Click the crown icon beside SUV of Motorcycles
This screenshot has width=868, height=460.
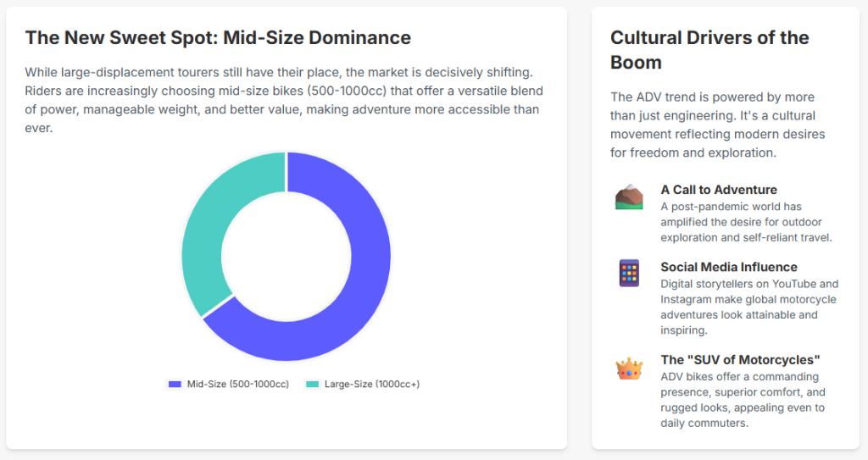(x=629, y=369)
